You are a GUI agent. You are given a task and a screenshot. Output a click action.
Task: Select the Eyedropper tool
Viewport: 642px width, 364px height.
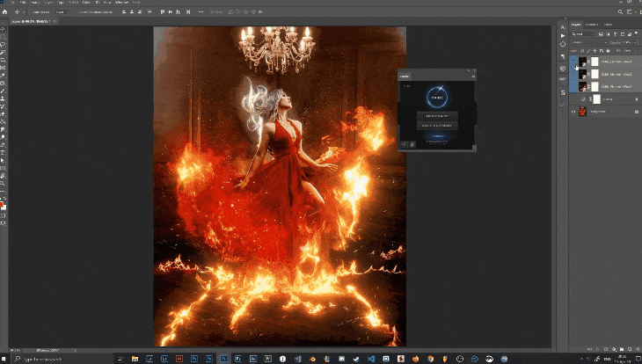pos(3,76)
